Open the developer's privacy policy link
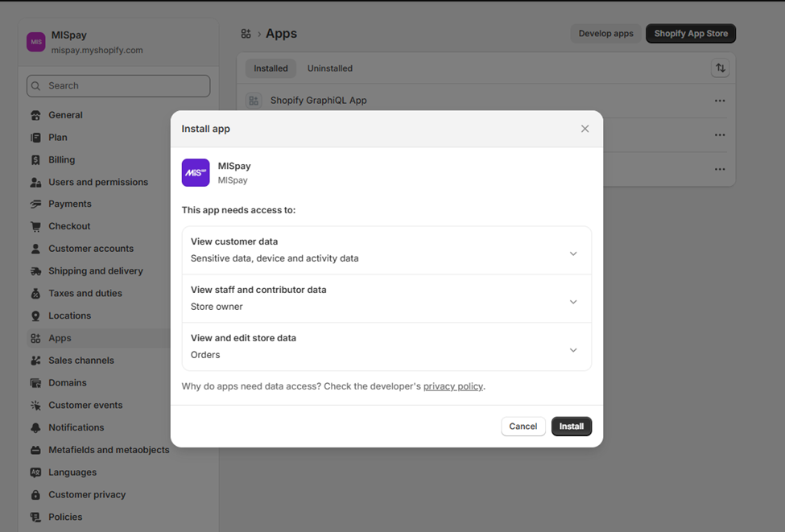The image size is (785, 532). pyautogui.click(x=453, y=386)
